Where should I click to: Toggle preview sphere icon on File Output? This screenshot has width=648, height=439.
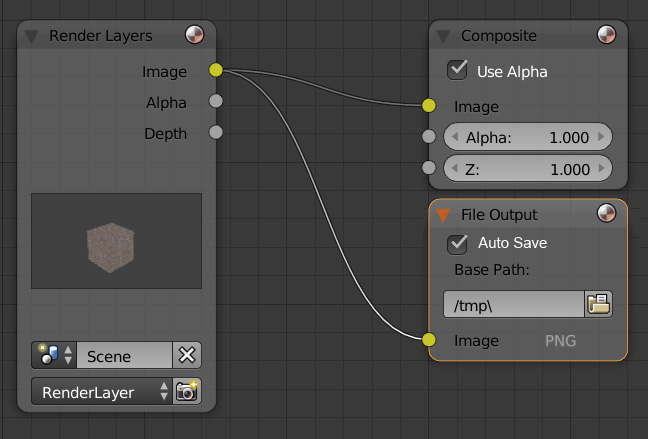coord(607,213)
